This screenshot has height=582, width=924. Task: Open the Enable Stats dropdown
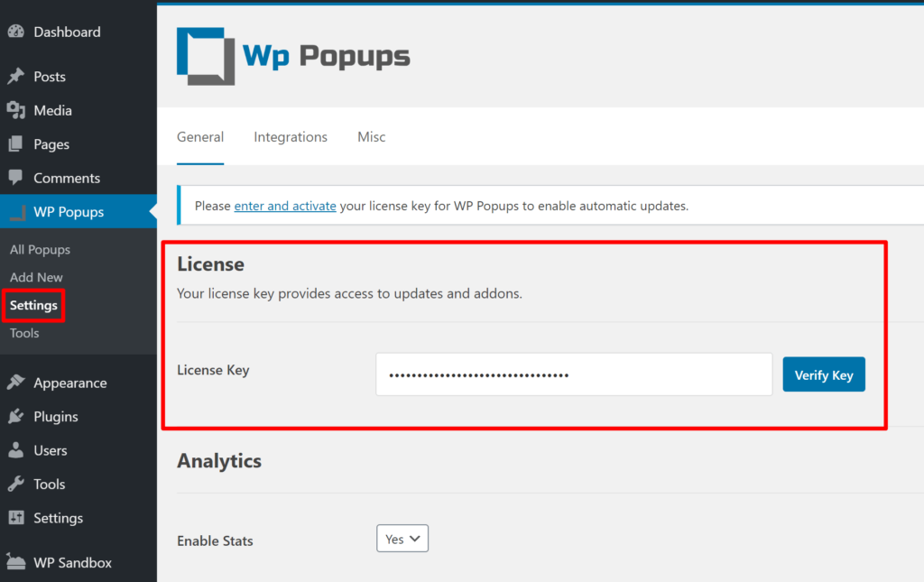pos(402,538)
